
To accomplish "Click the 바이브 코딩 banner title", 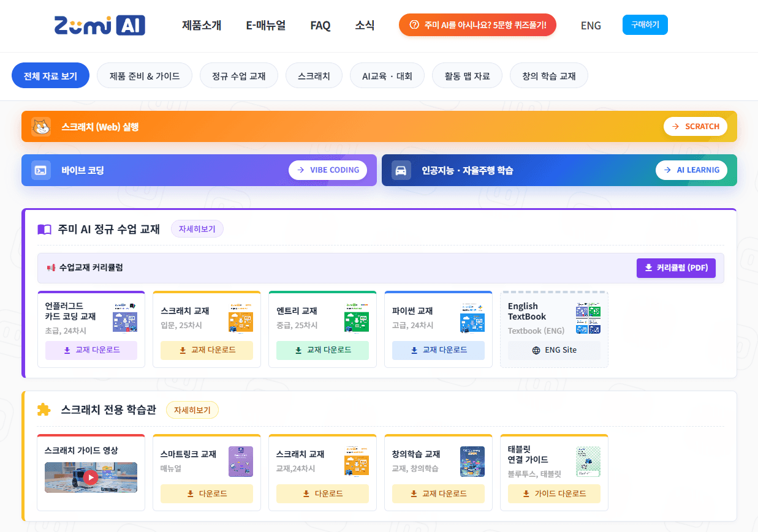I will click(x=83, y=170).
